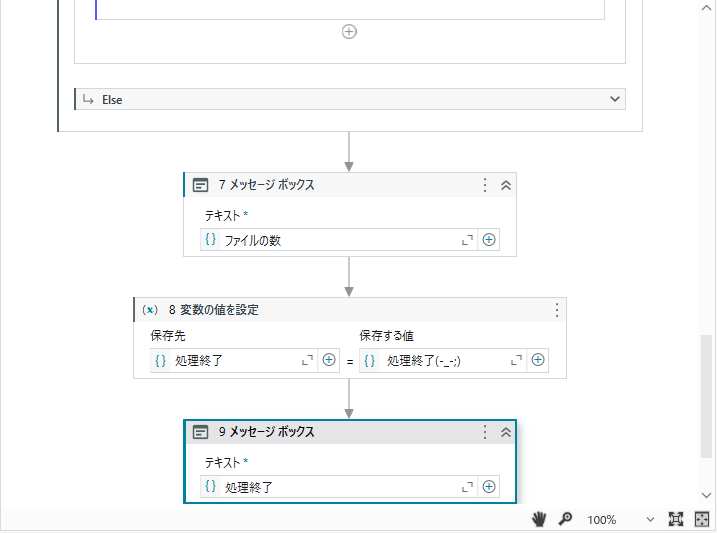This screenshot has height=533, width=717.
Task: Collapse the 7 メッセージ ボックス activity
Action: (x=506, y=185)
